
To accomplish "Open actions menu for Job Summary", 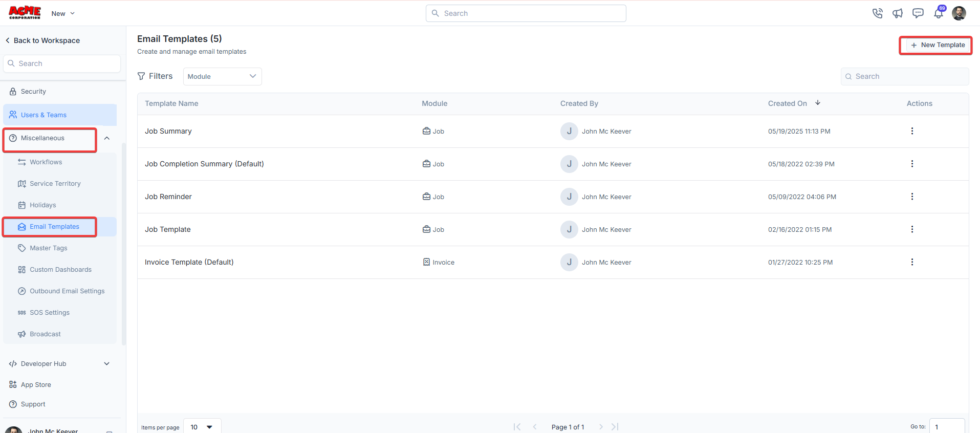I will coord(912,131).
